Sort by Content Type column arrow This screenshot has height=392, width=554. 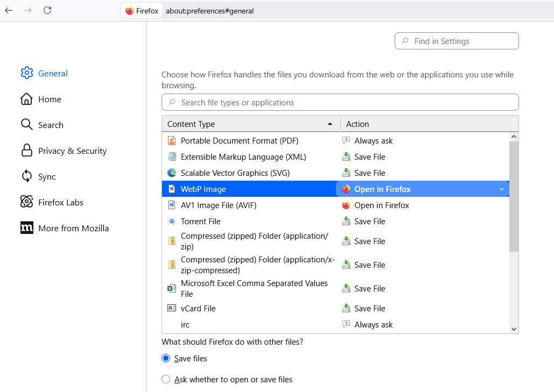point(330,124)
